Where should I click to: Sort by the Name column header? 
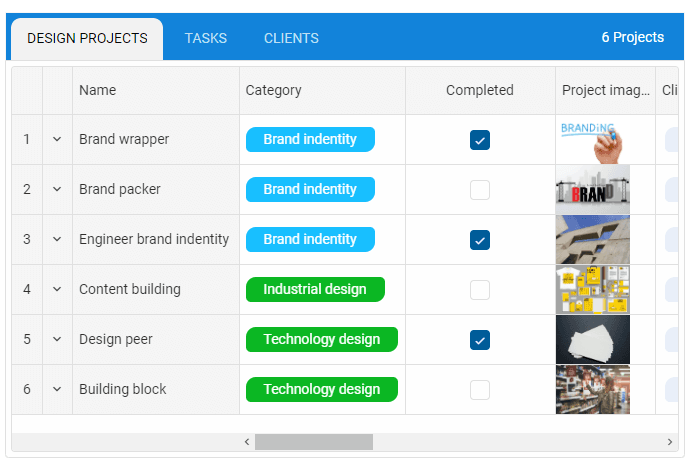click(98, 91)
